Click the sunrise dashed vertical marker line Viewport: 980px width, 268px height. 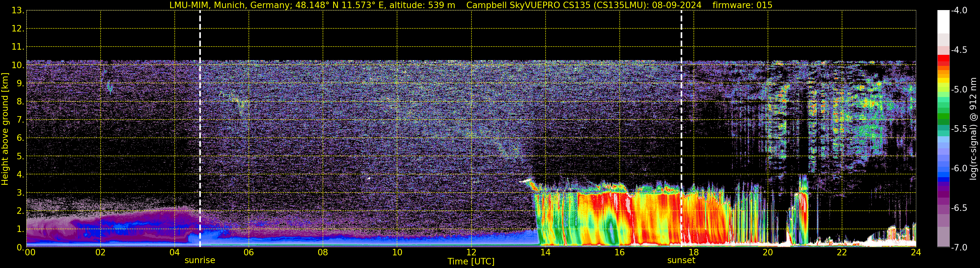(x=200, y=129)
